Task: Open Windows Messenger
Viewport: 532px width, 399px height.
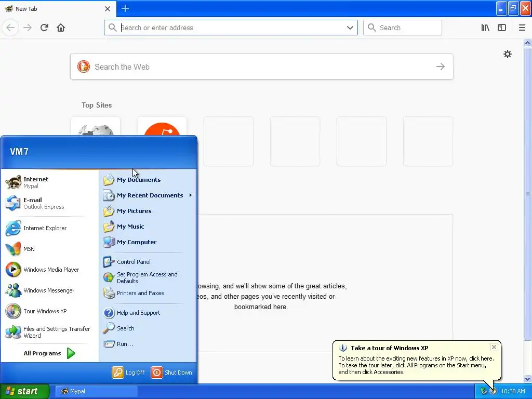Action: [x=49, y=290]
